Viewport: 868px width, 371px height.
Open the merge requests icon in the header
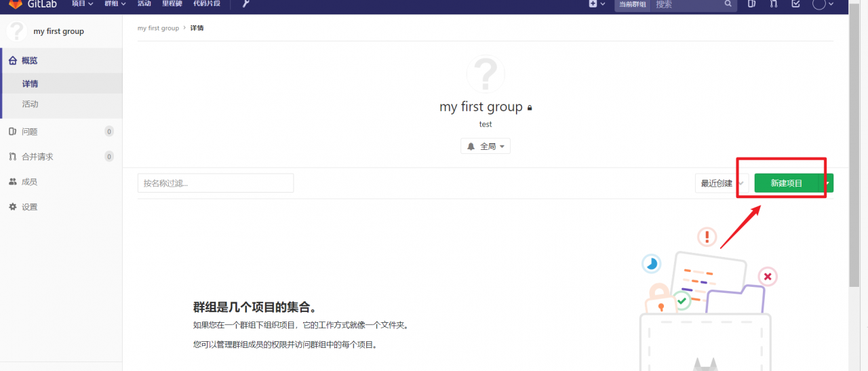774,4
